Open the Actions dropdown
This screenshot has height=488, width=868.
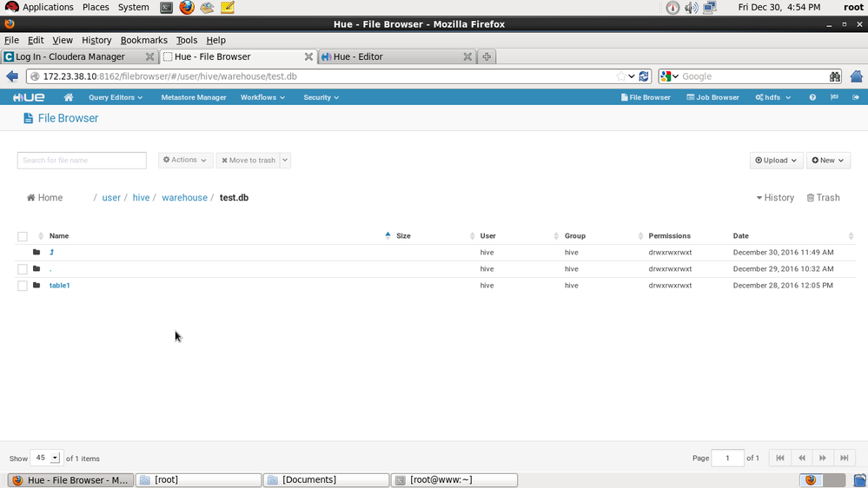(185, 160)
